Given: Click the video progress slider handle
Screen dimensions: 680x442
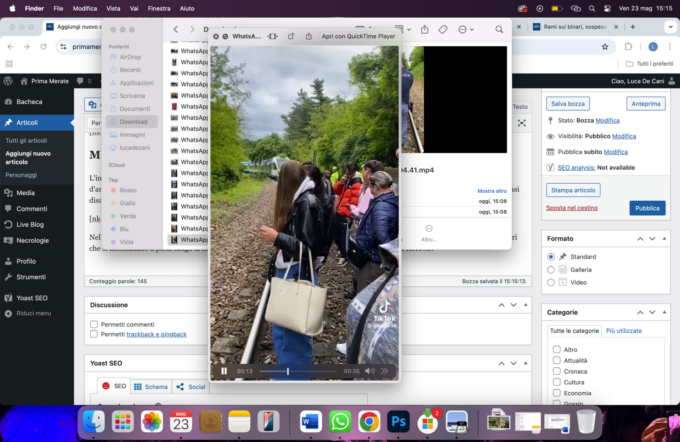Looking at the screenshot, I should 288,371.
